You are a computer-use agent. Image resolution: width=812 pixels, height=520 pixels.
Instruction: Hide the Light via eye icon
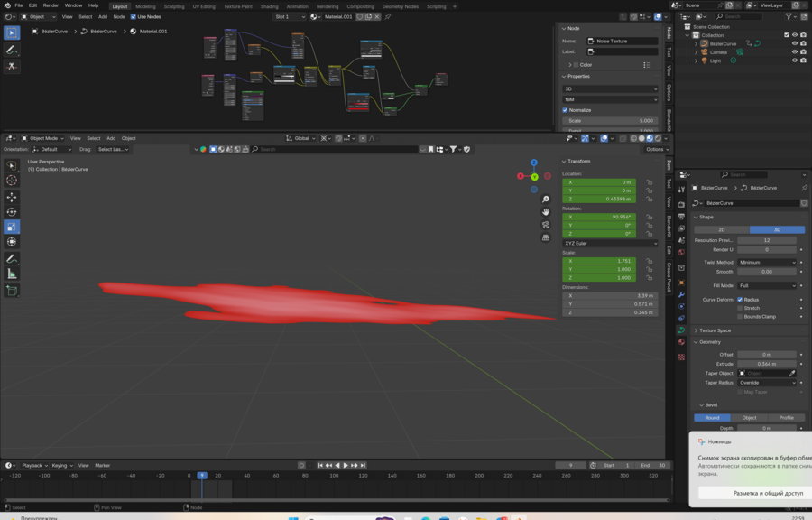795,60
